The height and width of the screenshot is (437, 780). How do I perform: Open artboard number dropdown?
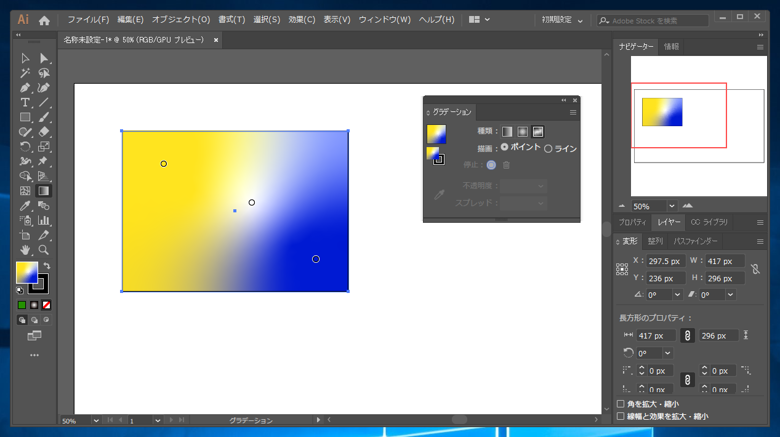click(x=157, y=421)
